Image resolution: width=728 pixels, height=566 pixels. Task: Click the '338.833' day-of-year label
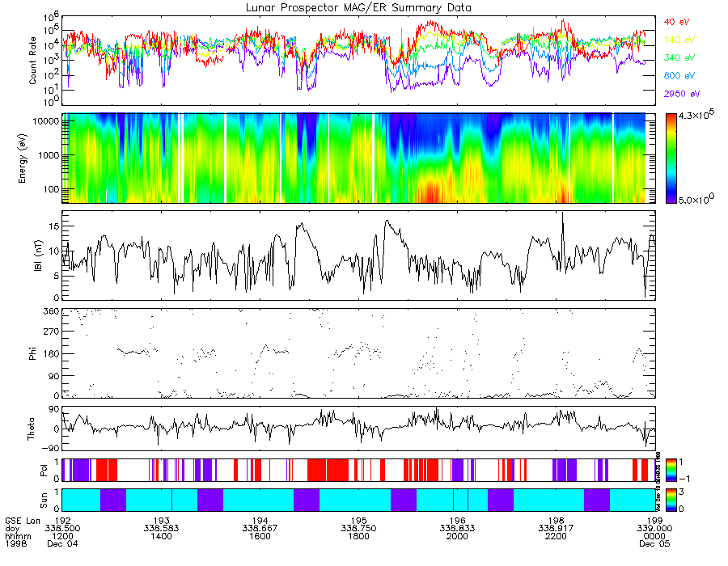pyautogui.click(x=457, y=529)
